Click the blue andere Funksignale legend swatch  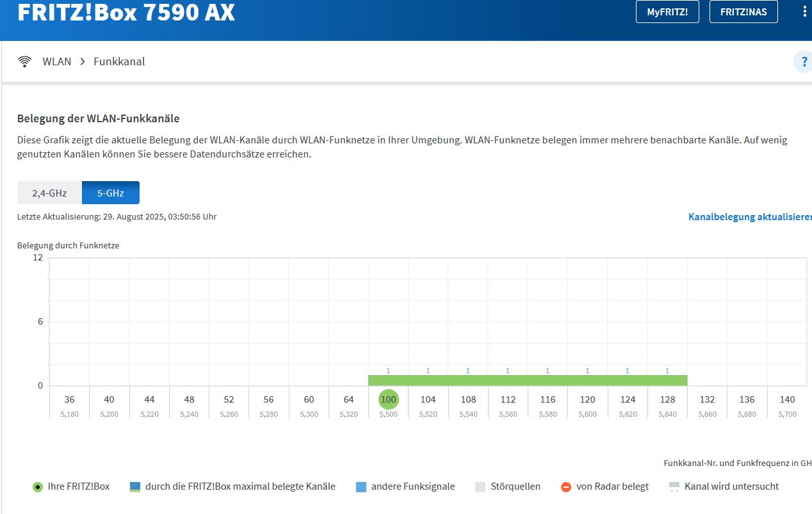tap(361, 487)
